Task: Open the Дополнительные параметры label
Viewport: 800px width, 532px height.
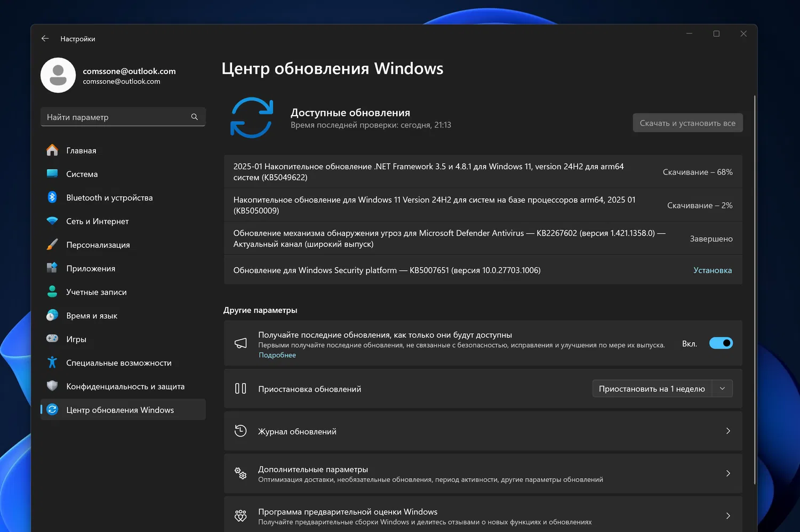Action: (x=313, y=469)
